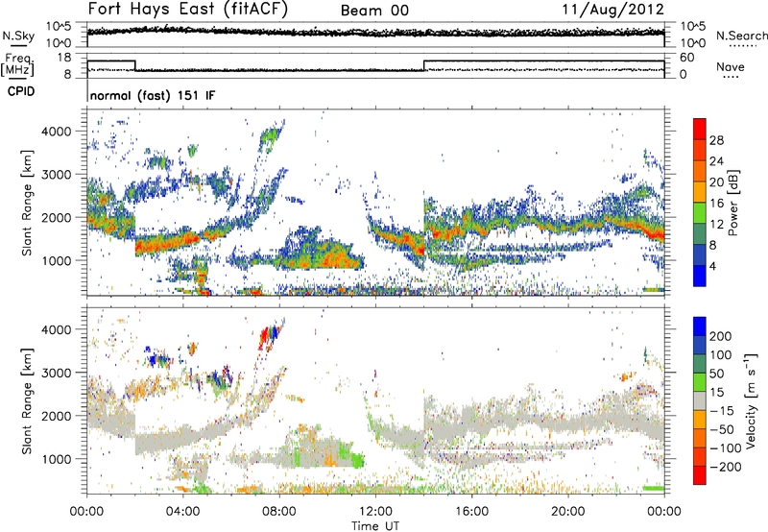Screen dimensions: 768x532
Task: Click the dark blue top of Velocity colorbar
Action: (700, 326)
